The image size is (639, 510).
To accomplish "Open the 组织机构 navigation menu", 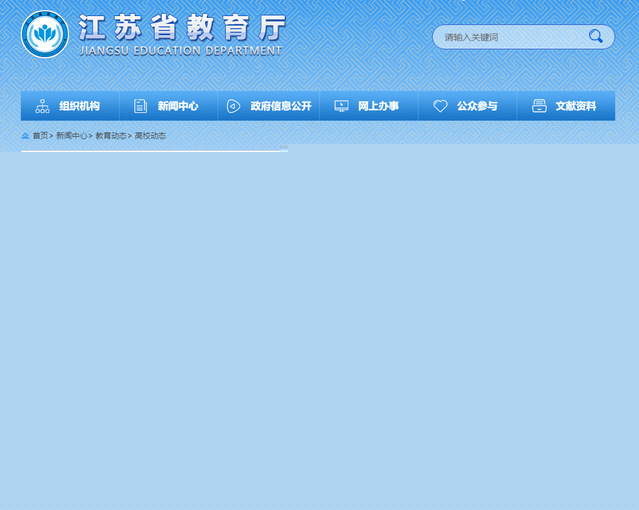I will click(x=79, y=106).
